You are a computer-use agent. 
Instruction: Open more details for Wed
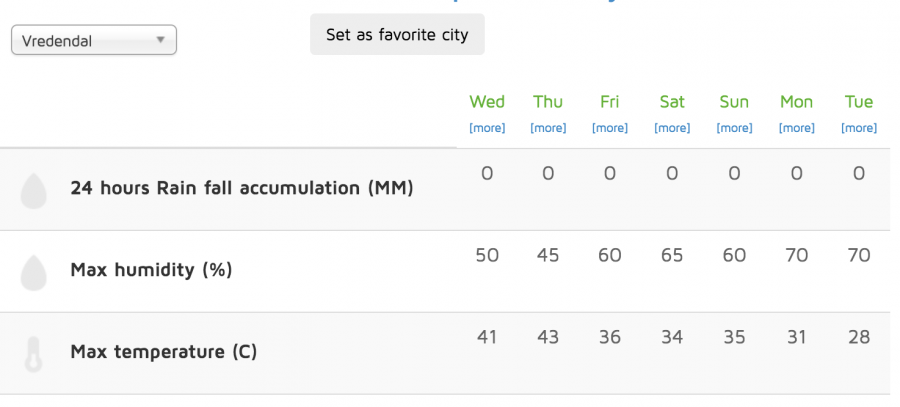pos(487,127)
